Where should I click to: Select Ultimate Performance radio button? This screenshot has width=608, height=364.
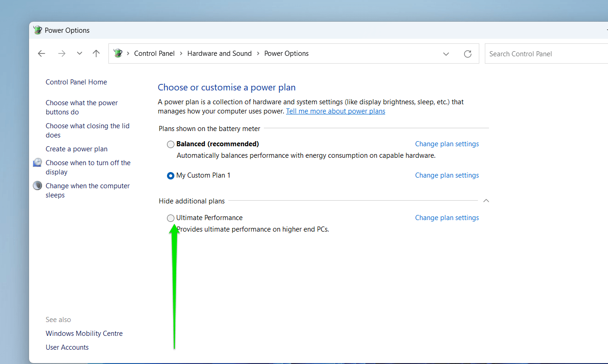pos(171,218)
